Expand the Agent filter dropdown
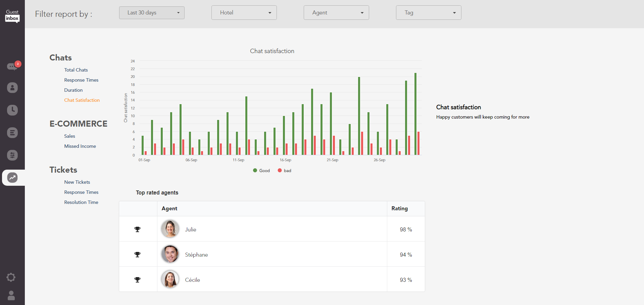The width and height of the screenshot is (644, 305). tap(336, 13)
